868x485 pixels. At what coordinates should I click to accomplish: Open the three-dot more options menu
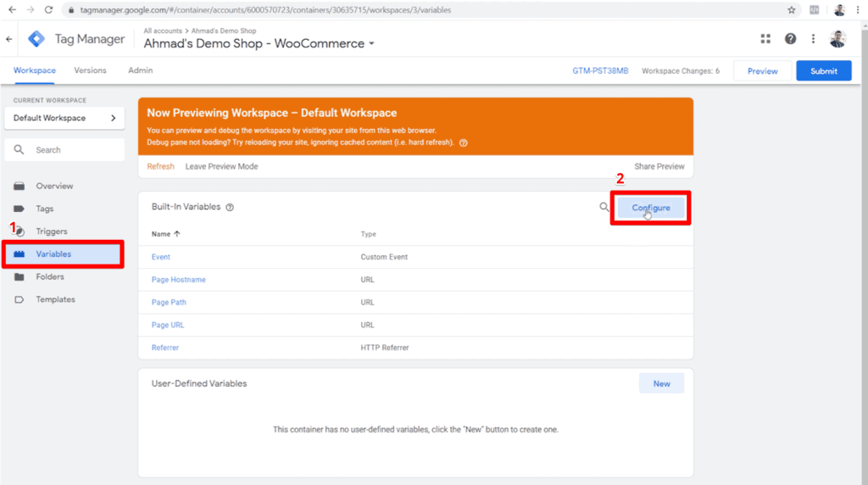[x=813, y=39]
